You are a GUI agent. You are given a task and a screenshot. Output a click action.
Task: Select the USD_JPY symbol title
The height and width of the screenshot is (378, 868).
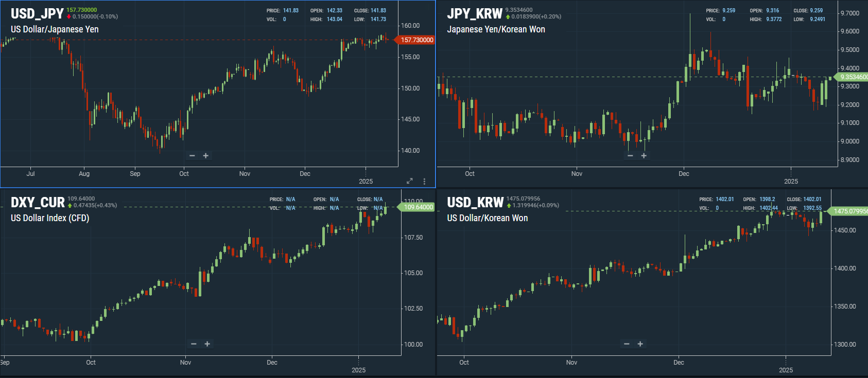click(37, 14)
